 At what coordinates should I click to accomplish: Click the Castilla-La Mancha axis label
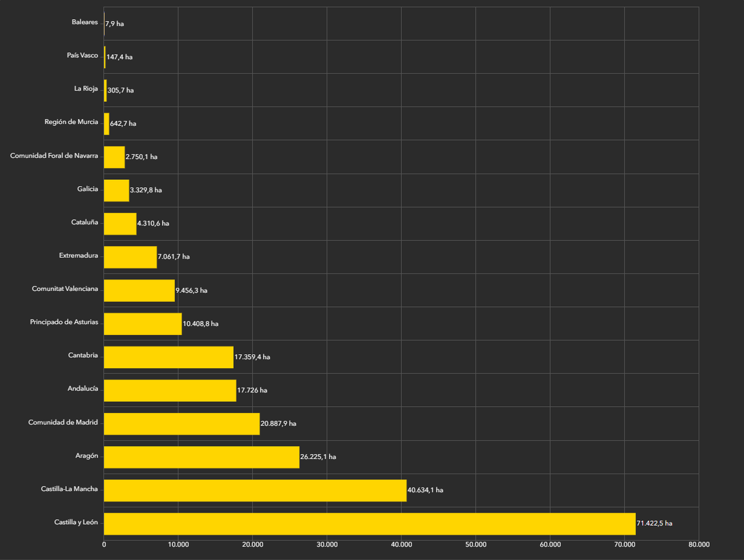tap(69, 489)
